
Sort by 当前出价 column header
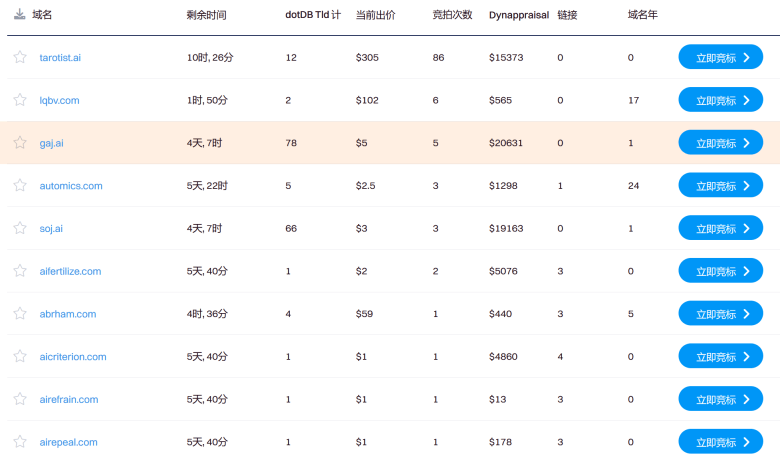pyautogui.click(x=376, y=15)
